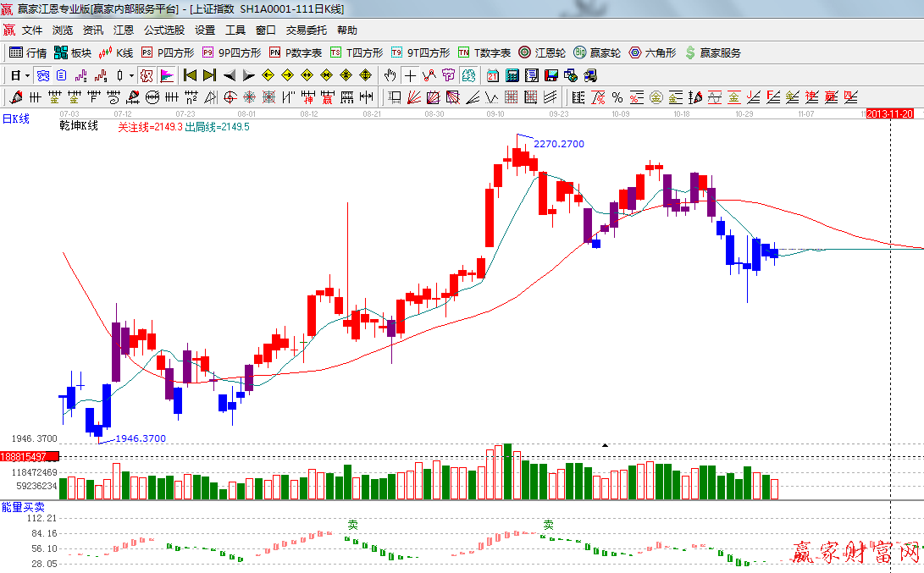
Task: Click the 2270.2700 high price label
Action: coord(559,144)
